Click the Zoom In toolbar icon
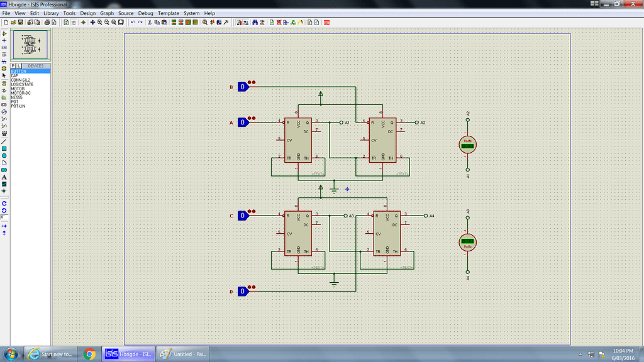The image size is (644, 362). (x=100, y=23)
